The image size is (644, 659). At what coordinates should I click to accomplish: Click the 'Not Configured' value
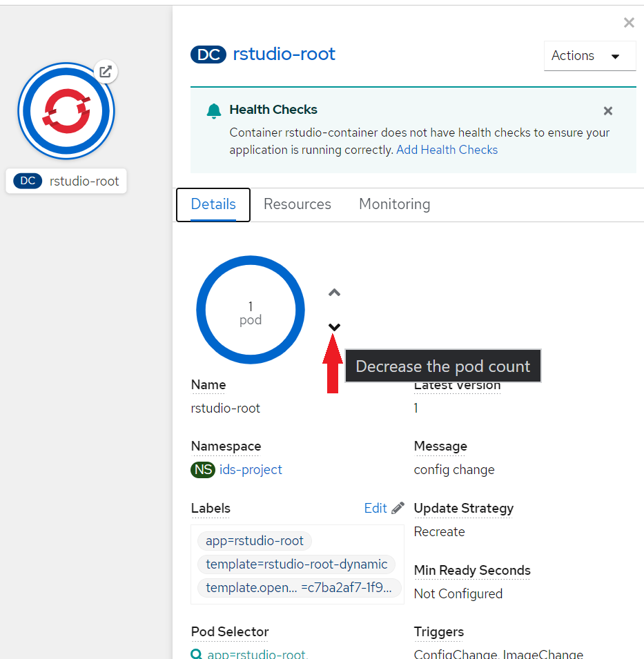(x=458, y=594)
